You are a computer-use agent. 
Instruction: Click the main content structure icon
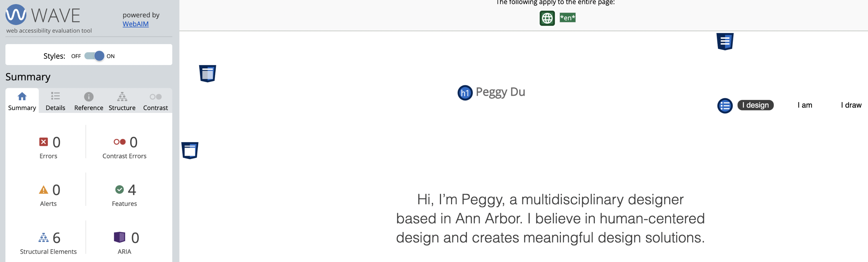click(x=190, y=150)
